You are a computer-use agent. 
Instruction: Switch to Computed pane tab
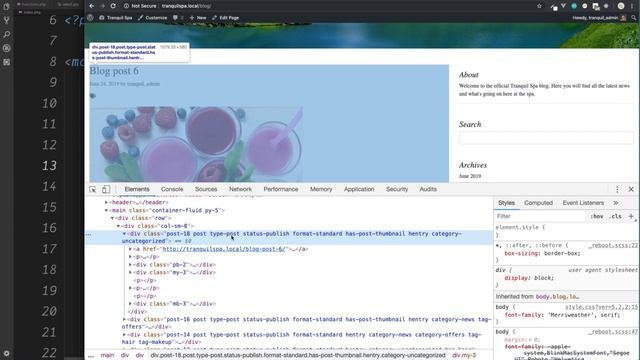click(x=538, y=203)
